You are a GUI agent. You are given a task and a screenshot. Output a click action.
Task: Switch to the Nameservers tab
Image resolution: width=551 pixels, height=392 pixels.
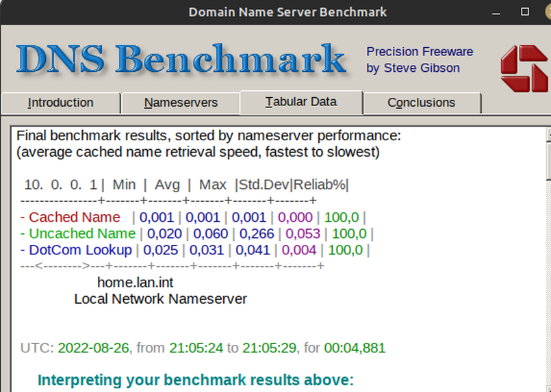click(181, 103)
